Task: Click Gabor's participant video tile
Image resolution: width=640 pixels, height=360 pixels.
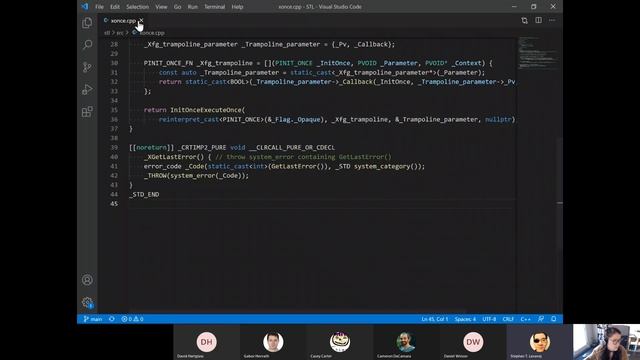Action: tap(273, 342)
